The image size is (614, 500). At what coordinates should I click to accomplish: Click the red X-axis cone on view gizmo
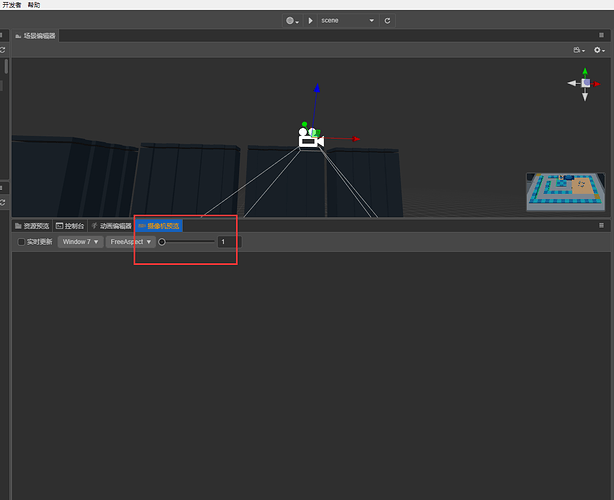[596, 84]
